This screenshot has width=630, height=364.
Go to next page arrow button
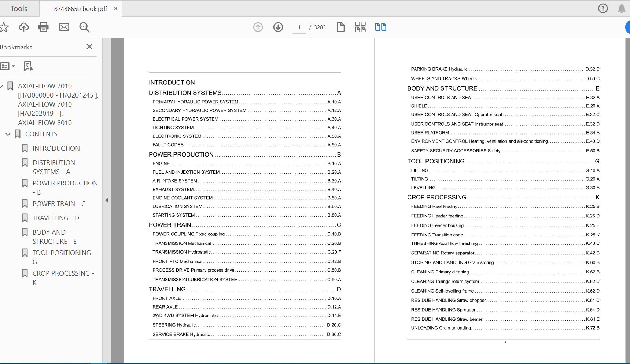click(278, 27)
